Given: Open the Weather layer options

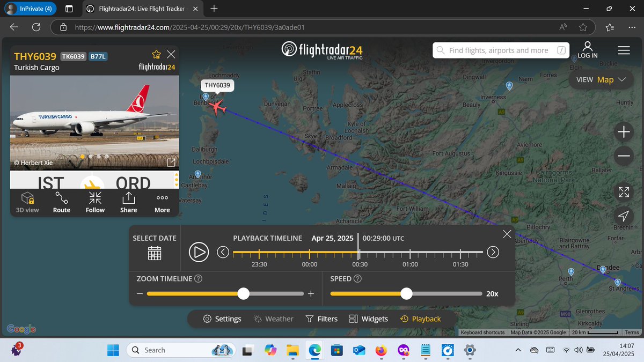Looking at the screenshot, I should coord(274,319).
